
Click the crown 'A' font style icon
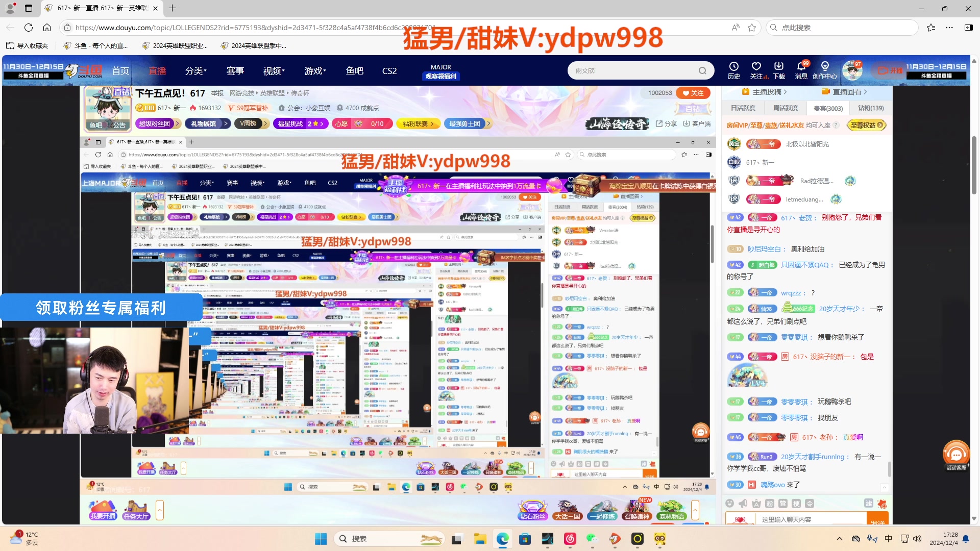point(756,504)
